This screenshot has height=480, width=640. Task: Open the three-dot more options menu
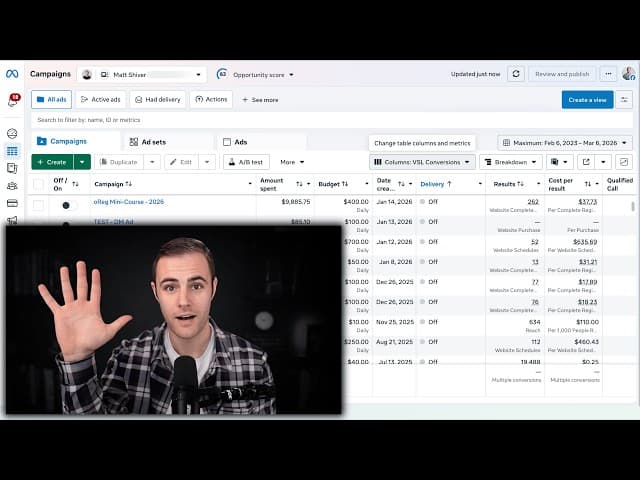(x=608, y=74)
